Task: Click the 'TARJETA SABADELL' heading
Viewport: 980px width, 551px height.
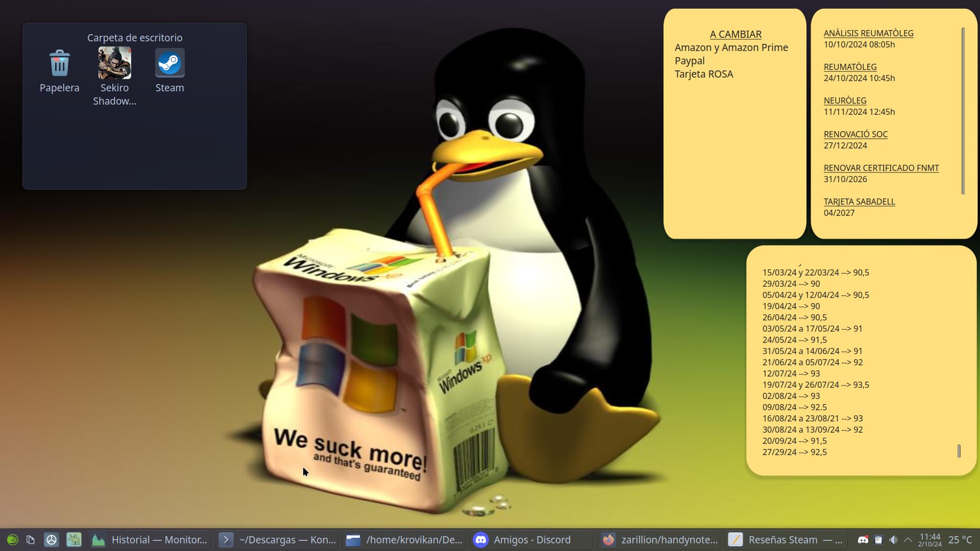Action: coord(860,202)
